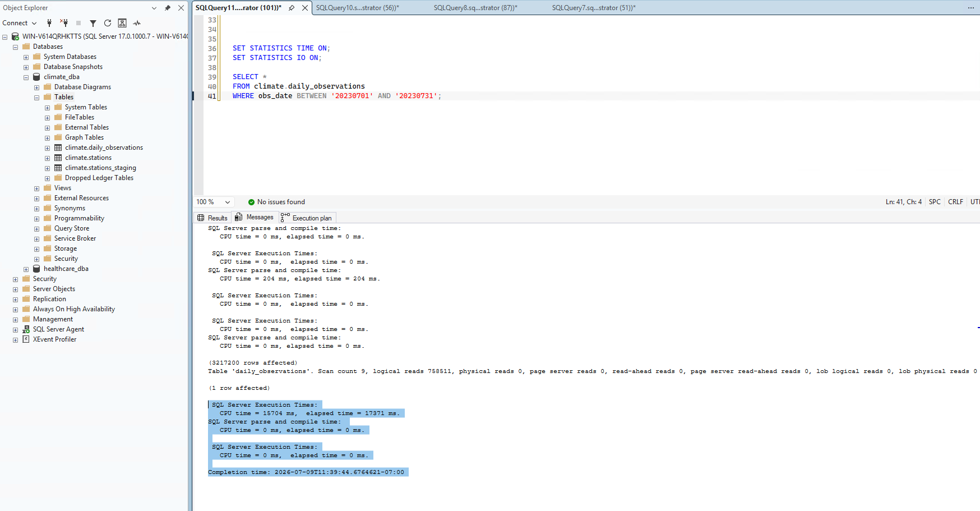Click the Synchronize hierarchy icon in Object Explorer
Screen dimensions: 980x511
122,23
